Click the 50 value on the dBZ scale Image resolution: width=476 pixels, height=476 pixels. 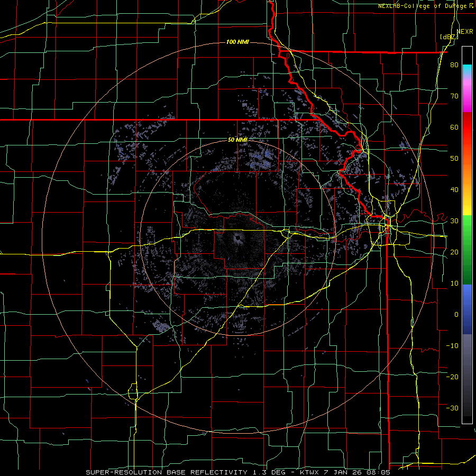454,159
